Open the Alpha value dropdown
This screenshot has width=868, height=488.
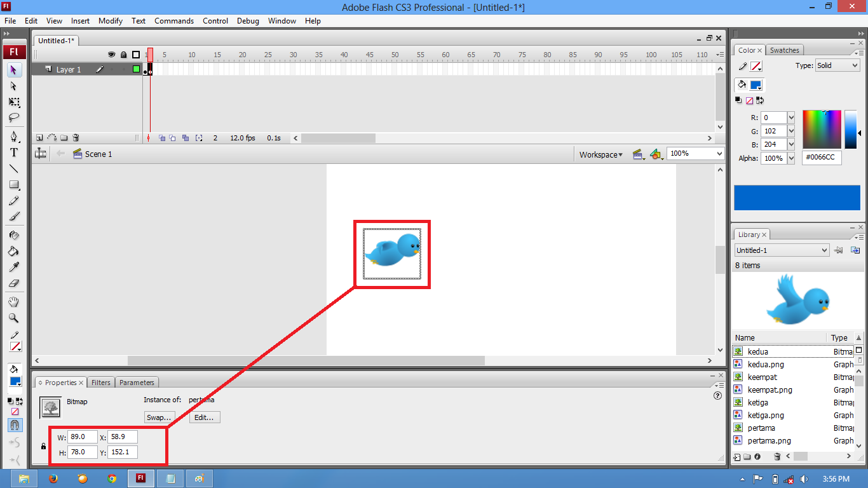[791, 158]
